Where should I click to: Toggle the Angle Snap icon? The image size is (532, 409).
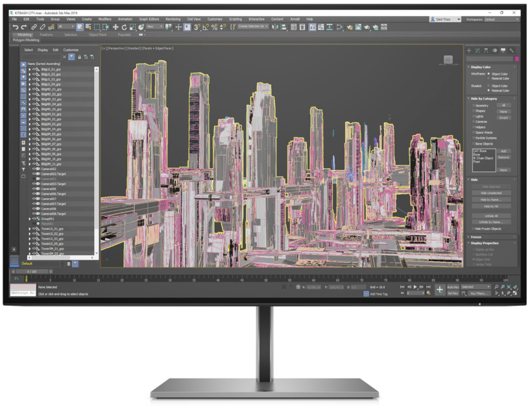(205, 27)
